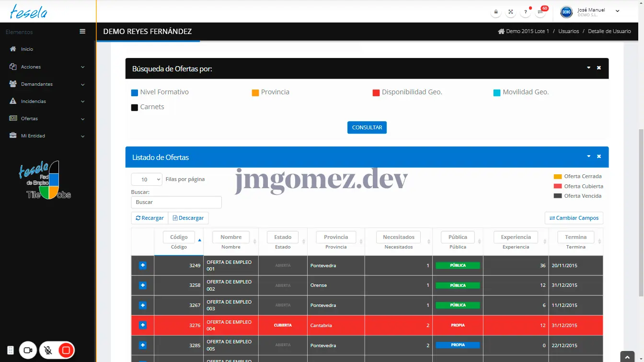Expand row for offer code 3276
Screen dimensions: 644x362
(x=142, y=325)
